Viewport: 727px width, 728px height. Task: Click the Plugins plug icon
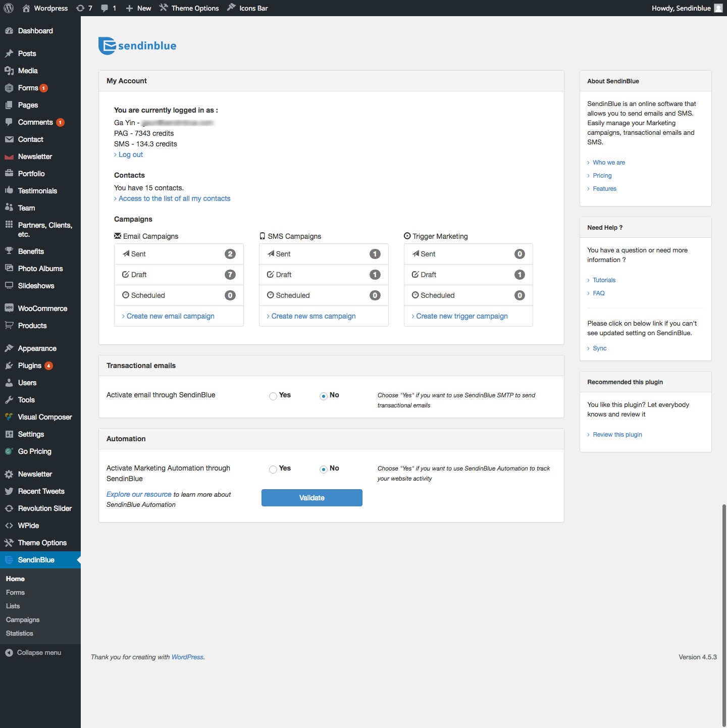(x=9, y=366)
